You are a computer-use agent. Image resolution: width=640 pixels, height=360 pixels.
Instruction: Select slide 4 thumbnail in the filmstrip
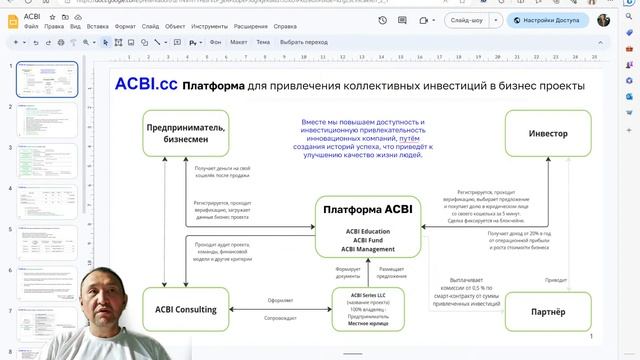(x=47, y=202)
